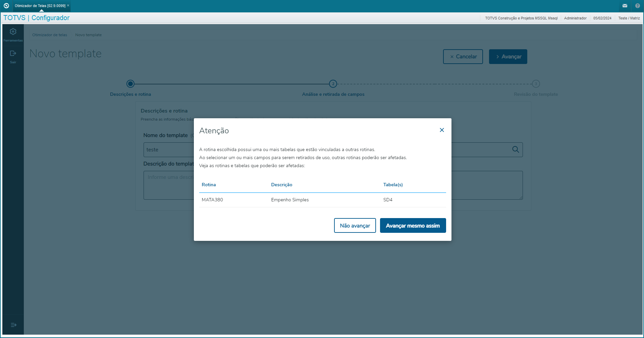The image size is (644, 338).
Task: Click the Descrição do template text area
Action: click(x=169, y=185)
